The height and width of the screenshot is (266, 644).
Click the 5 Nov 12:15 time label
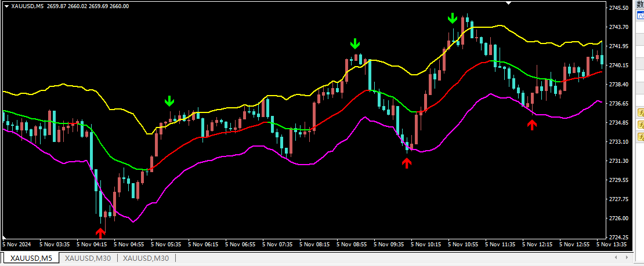(537, 244)
